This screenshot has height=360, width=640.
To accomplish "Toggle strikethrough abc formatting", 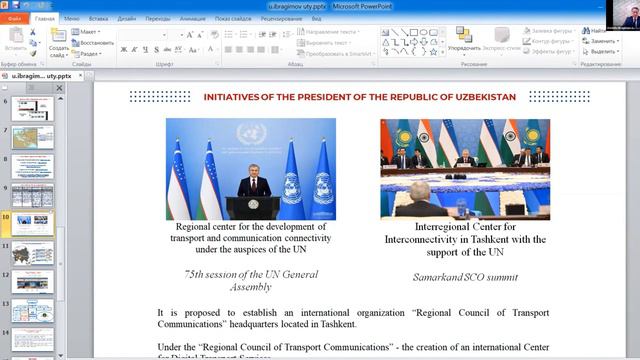I will (x=167, y=49).
